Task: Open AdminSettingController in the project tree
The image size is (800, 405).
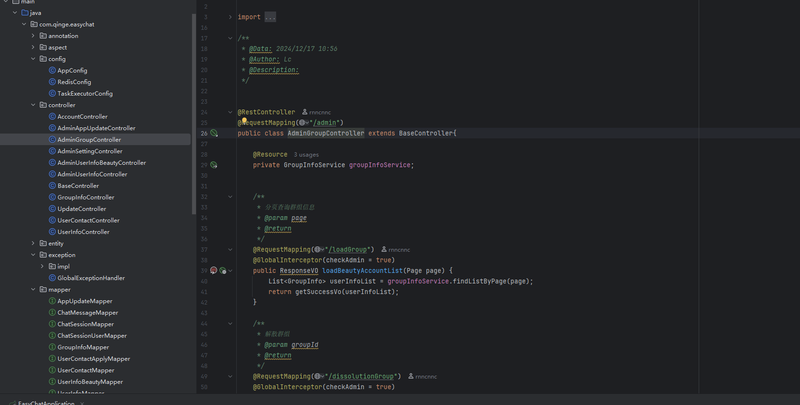Action: pyautogui.click(x=89, y=151)
